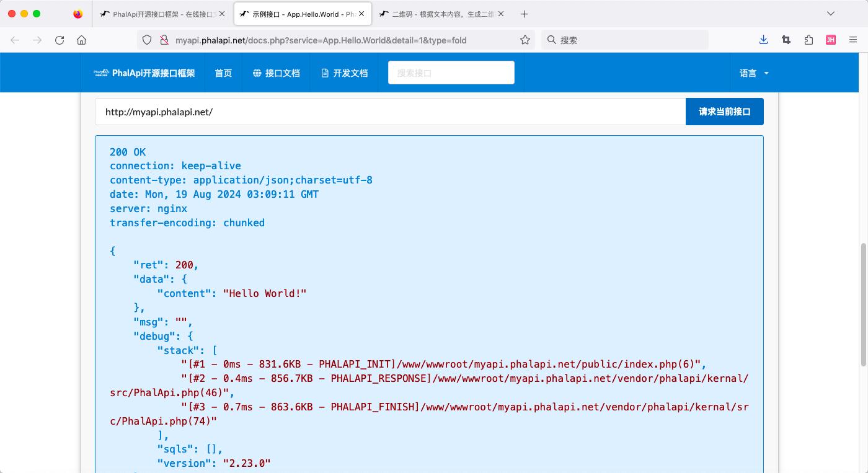Click the #1 PHALAPI_INIT stack entry
Screen dimensions: 868x473
tap(444, 365)
